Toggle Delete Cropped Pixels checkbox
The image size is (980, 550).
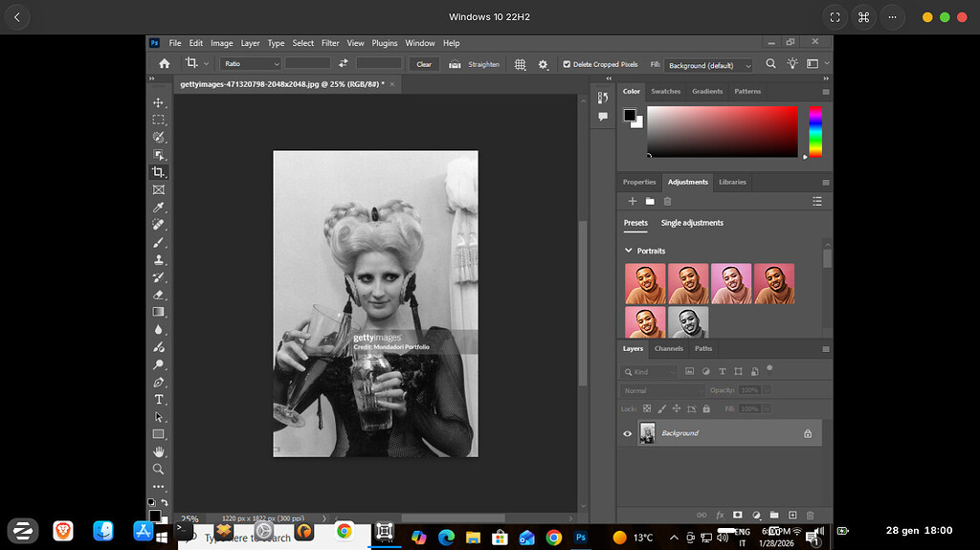(567, 64)
